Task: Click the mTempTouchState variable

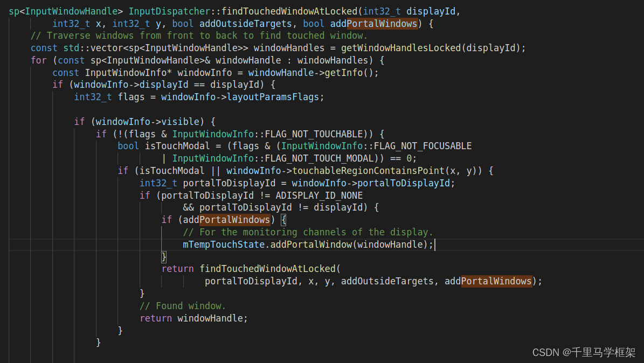Action: pyautogui.click(x=224, y=245)
